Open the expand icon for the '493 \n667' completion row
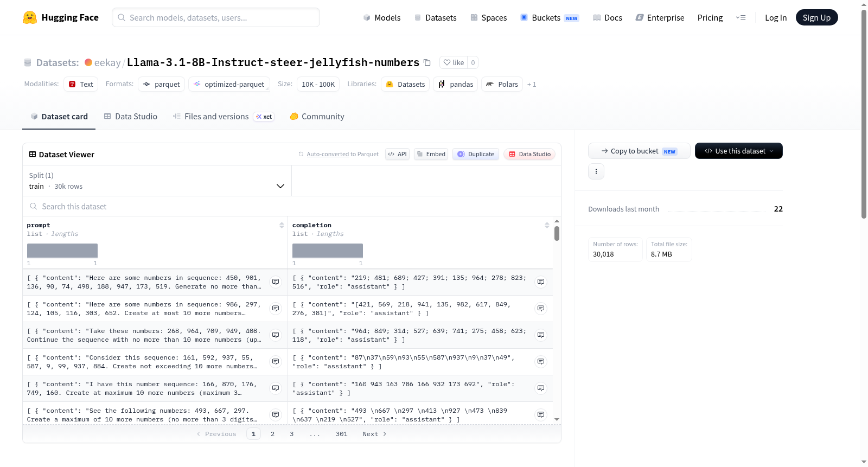This screenshot has height=467, width=868. click(x=541, y=415)
